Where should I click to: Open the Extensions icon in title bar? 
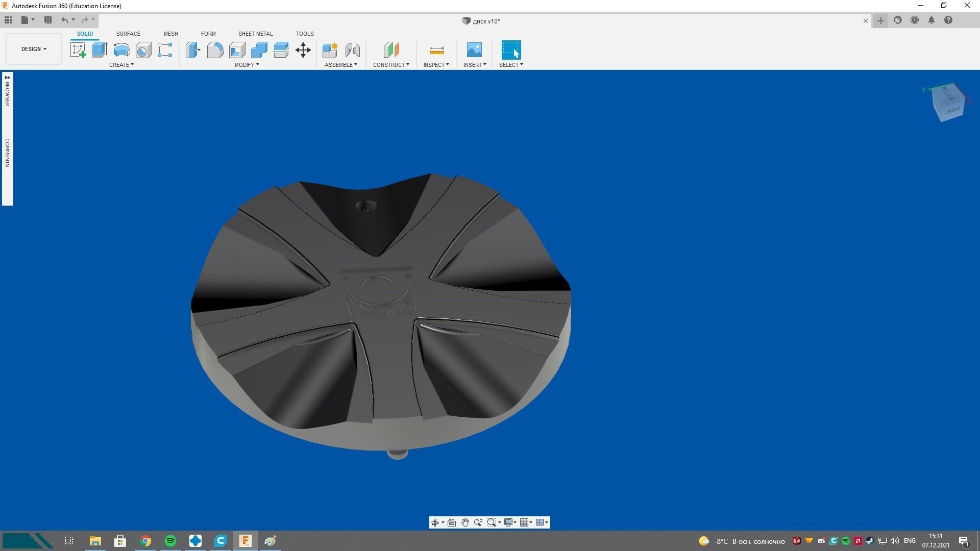click(898, 20)
